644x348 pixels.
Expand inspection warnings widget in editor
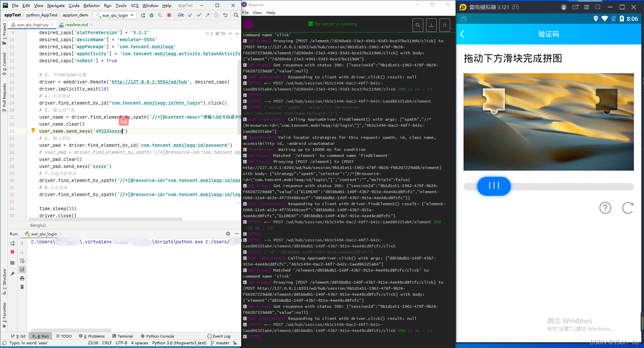point(215,34)
